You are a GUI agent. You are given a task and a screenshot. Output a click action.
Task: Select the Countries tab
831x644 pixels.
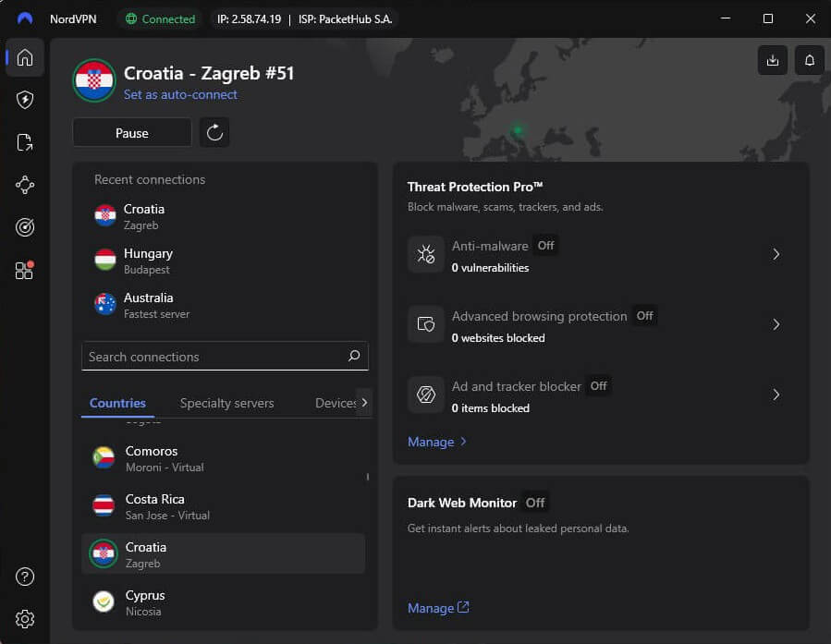click(x=117, y=403)
